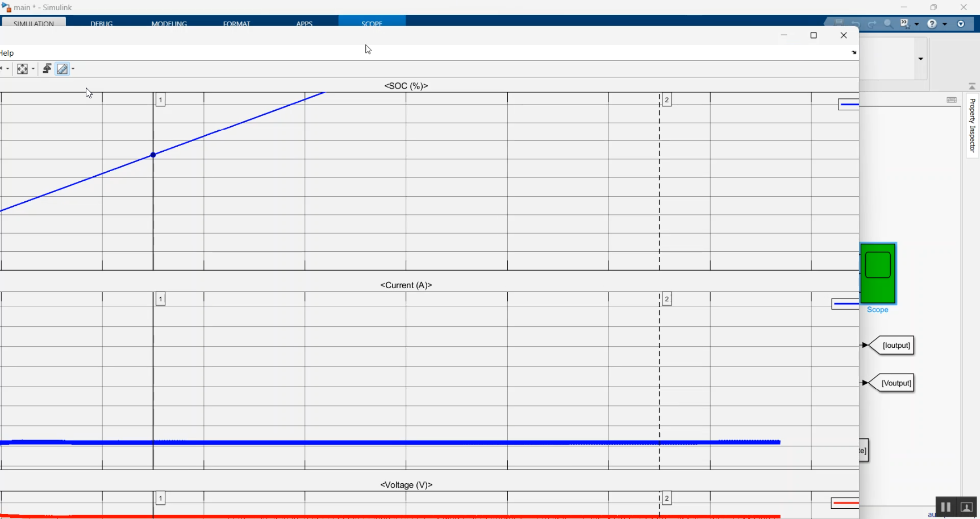Viewport: 980px width, 519px height.
Task: Click the favorite commands icon in quick-access bar
Action: pos(905,24)
